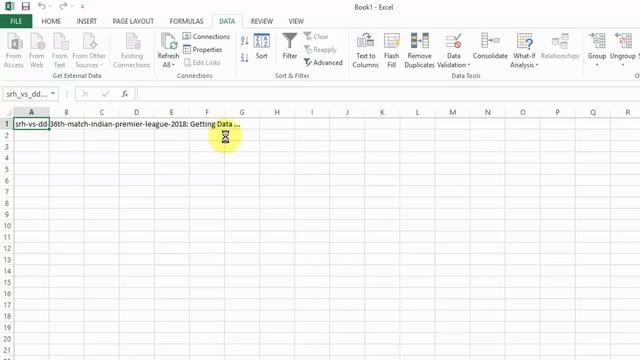The height and width of the screenshot is (360, 640).
Task: Click Existing Connections icon
Action: coord(132,50)
